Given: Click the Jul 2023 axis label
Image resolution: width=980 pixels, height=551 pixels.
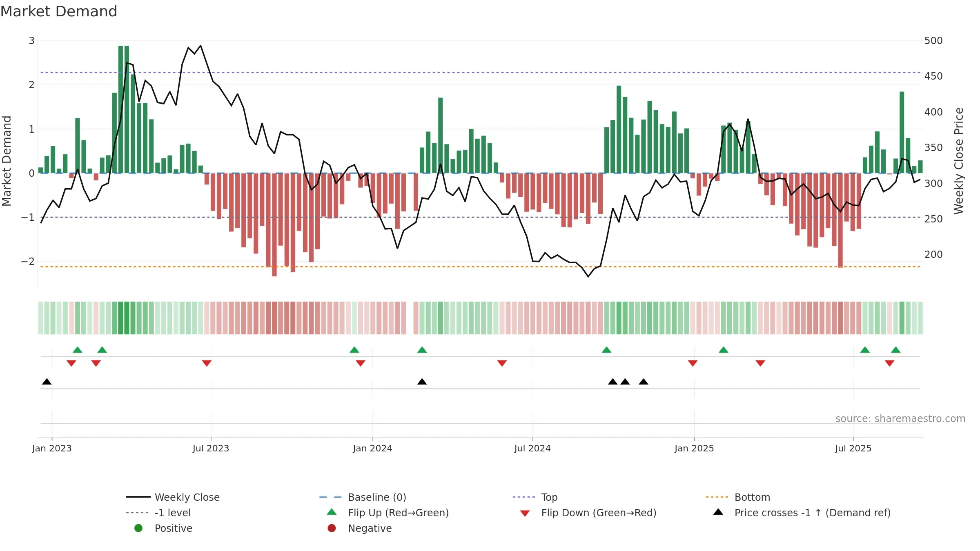Looking at the screenshot, I should click(211, 449).
